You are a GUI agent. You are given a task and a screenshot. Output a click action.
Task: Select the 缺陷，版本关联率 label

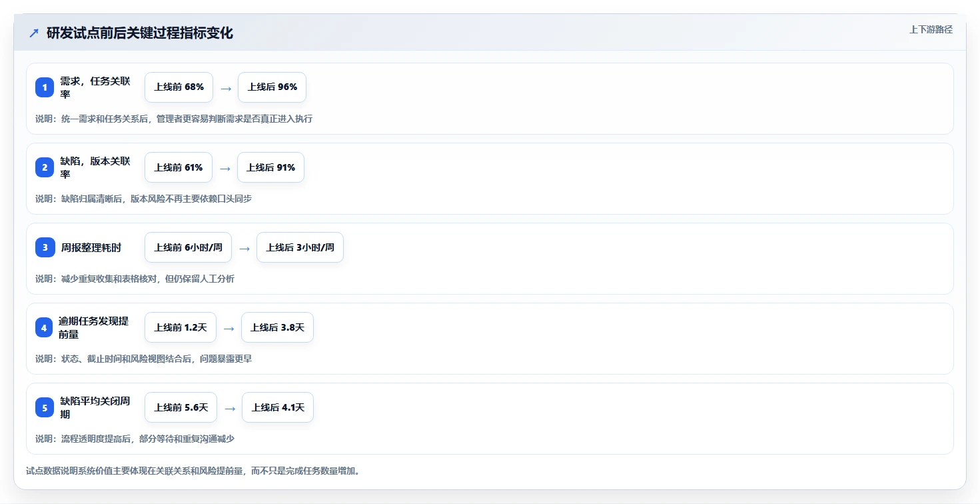(x=95, y=167)
